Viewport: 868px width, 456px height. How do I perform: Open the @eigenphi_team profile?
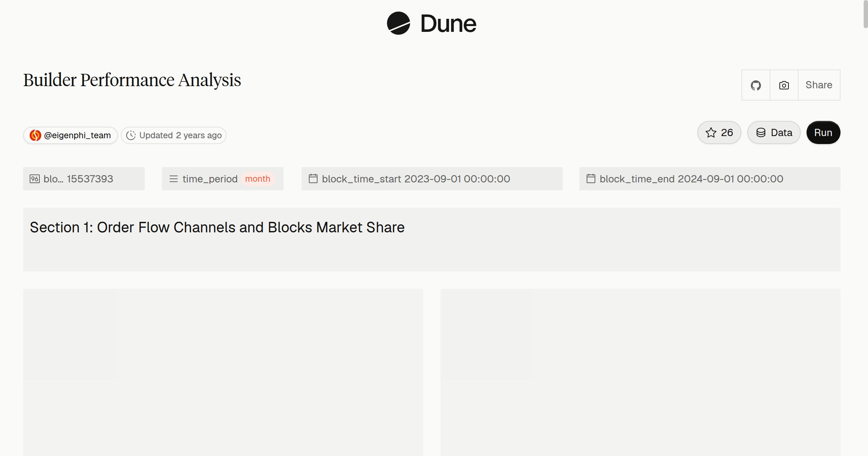point(71,135)
